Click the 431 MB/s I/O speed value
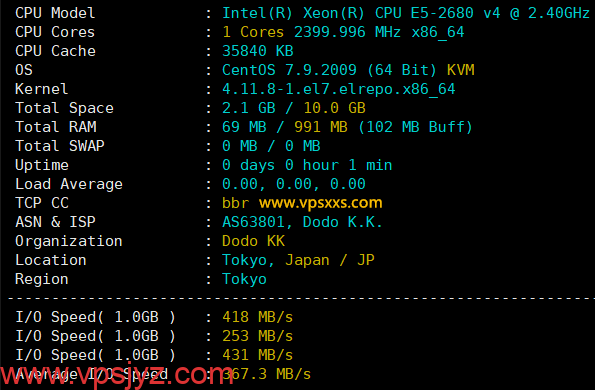The image size is (595, 390). pos(258,355)
